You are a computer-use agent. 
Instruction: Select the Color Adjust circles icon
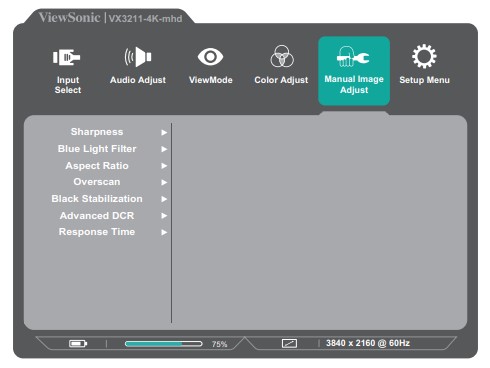282,56
